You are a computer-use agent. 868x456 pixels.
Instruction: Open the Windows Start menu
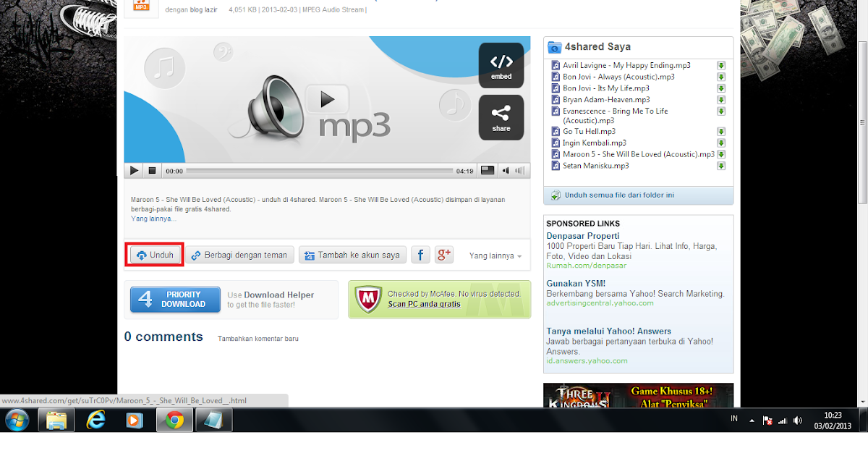(17, 420)
